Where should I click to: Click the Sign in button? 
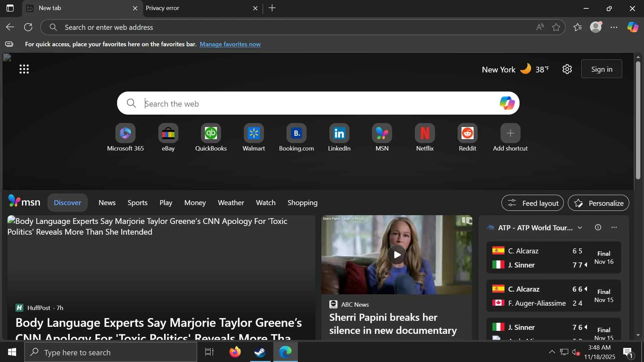click(601, 69)
